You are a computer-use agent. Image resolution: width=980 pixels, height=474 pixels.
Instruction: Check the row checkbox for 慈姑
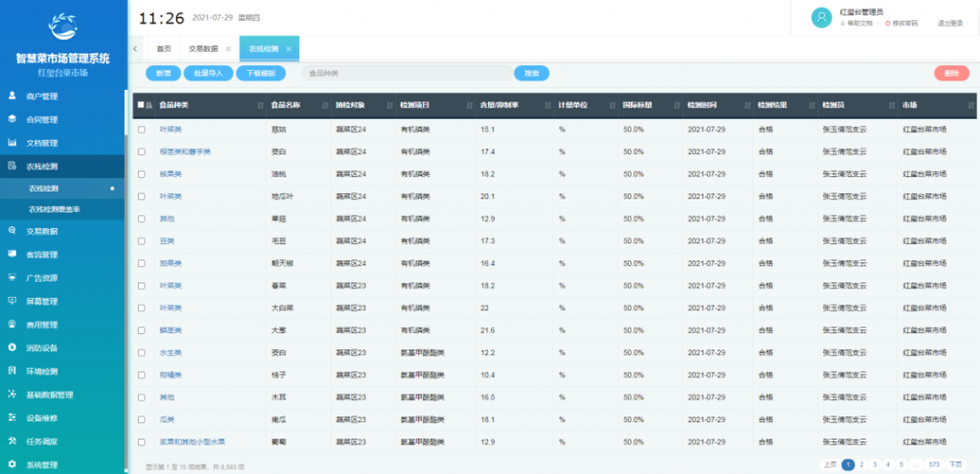(x=141, y=128)
